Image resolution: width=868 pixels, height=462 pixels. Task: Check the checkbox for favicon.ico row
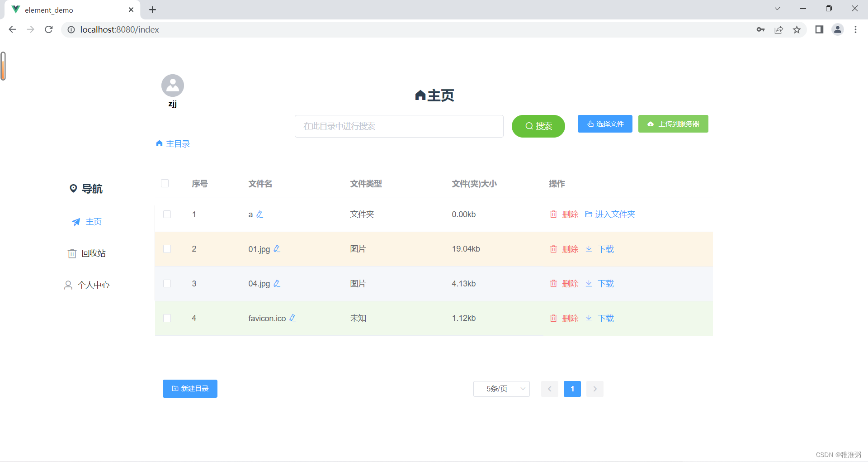167,318
